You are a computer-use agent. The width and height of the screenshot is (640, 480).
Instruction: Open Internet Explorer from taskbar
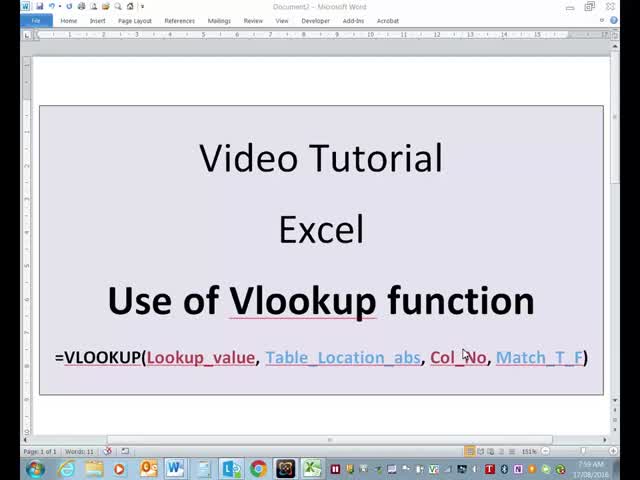[66, 469]
